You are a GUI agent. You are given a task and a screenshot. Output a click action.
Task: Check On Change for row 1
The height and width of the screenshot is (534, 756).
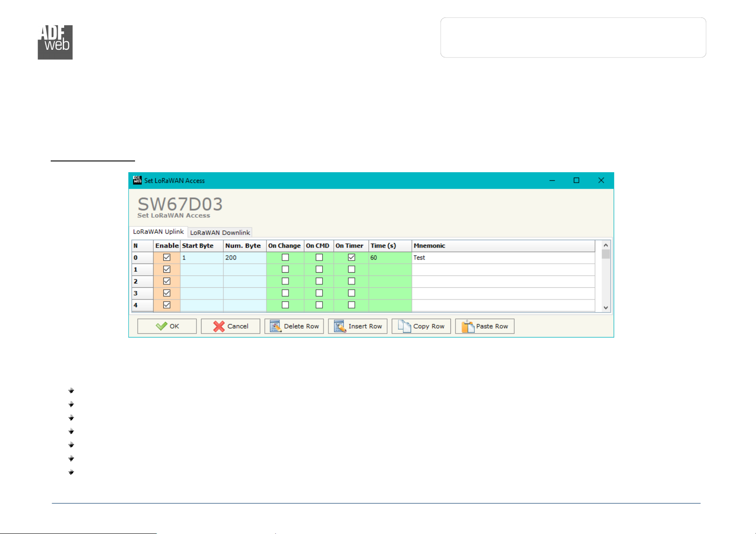[x=285, y=269]
